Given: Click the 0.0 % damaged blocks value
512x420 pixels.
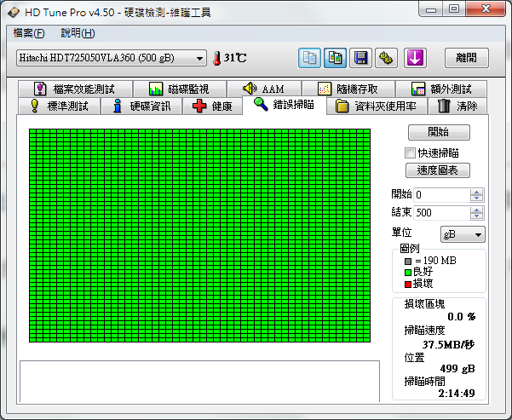Looking at the screenshot, I should (462, 316).
